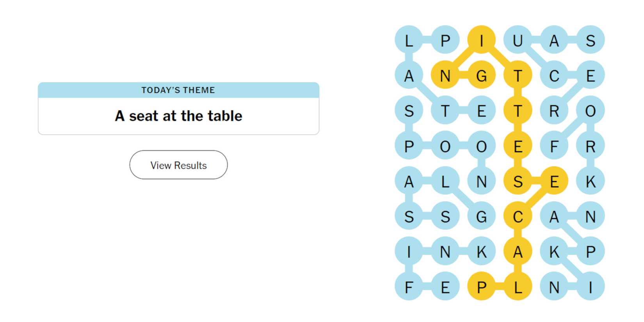
Task: Click the blue R beside the F circle
Action: 591,145
